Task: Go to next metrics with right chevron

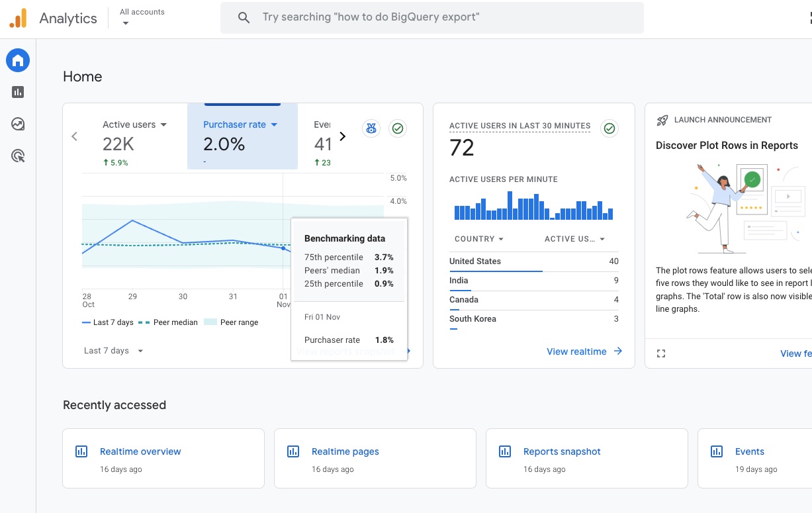Action: click(343, 136)
